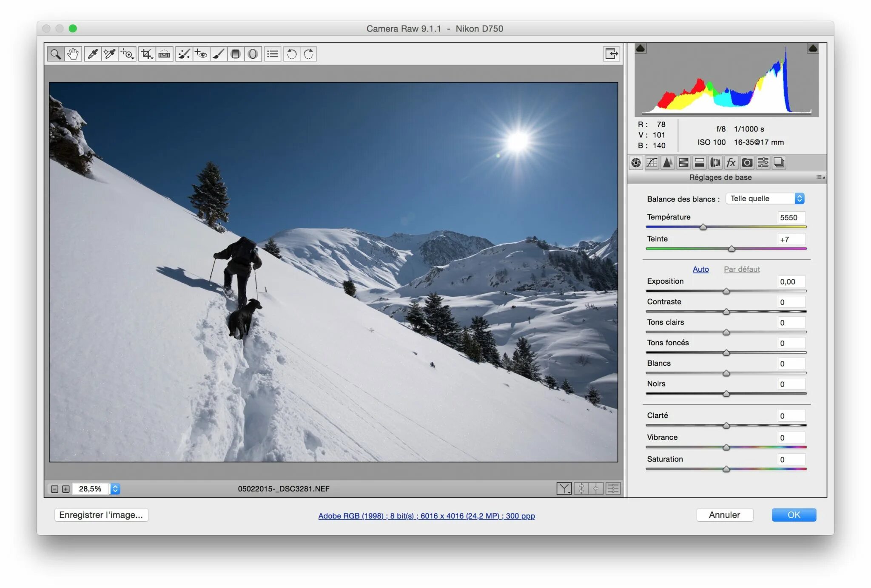The height and width of the screenshot is (588, 871).
Task: Click the Exposition slider handle
Action: pos(726,291)
